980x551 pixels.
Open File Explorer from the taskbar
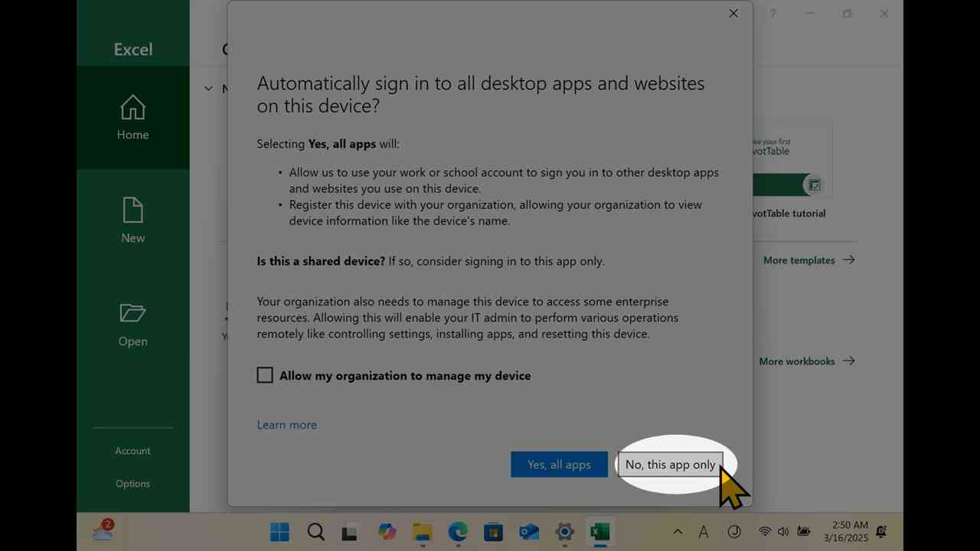pyautogui.click(x=422, y=531)
